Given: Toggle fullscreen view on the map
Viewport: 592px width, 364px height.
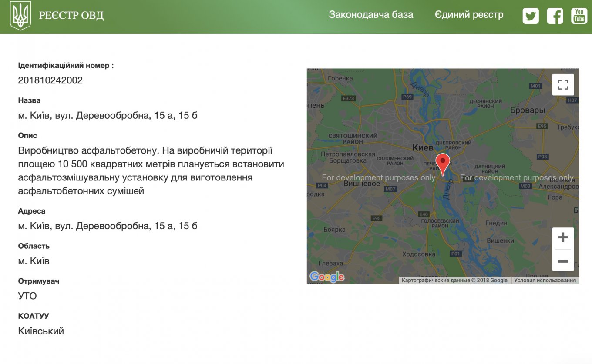Looking at the screenshot, I should pos(563,84).
